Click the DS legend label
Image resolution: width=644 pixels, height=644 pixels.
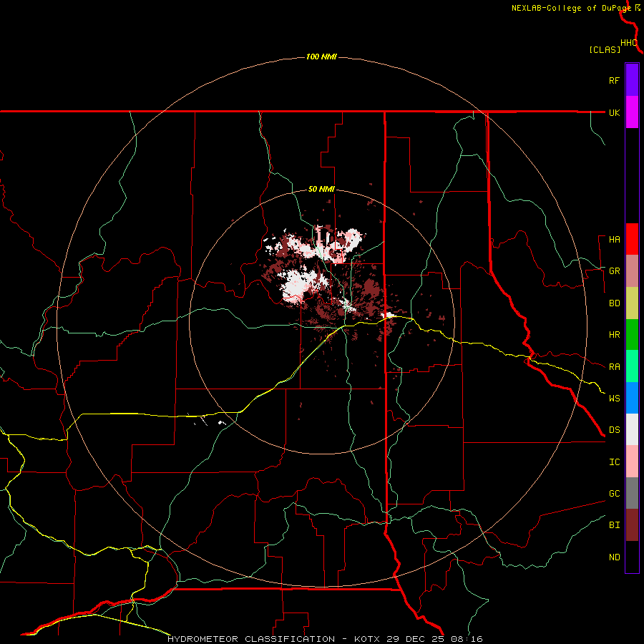[614, 430]
